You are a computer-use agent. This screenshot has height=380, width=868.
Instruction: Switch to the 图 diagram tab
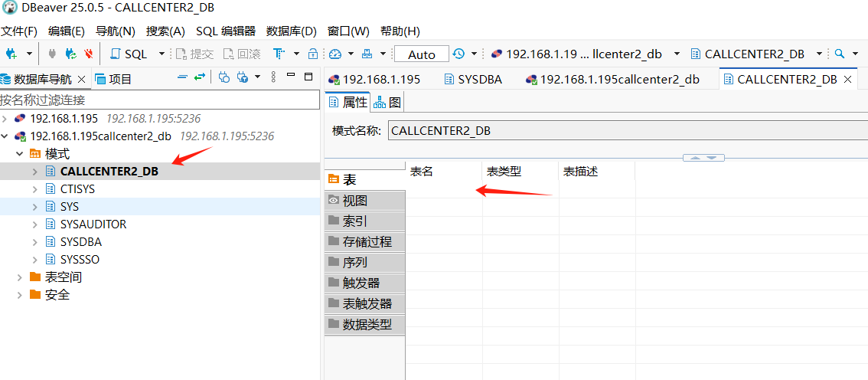click(x=387, y=102)
